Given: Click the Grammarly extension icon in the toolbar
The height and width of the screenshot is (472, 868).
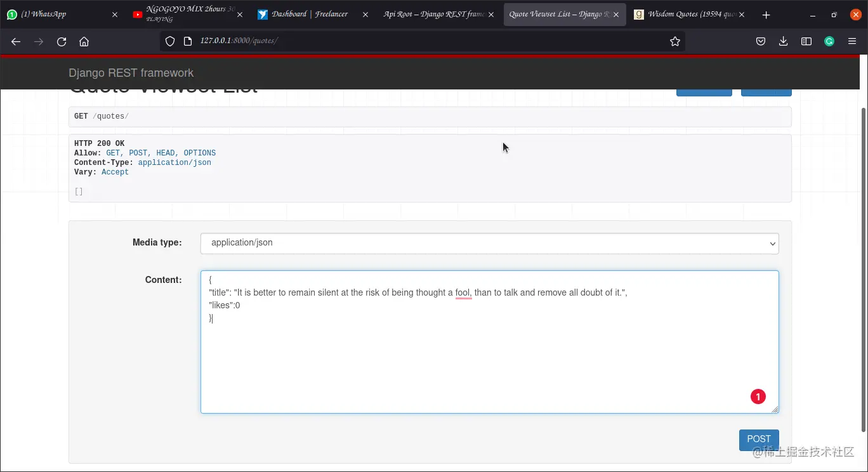Looking at the screenshot, I should point(829,41).
